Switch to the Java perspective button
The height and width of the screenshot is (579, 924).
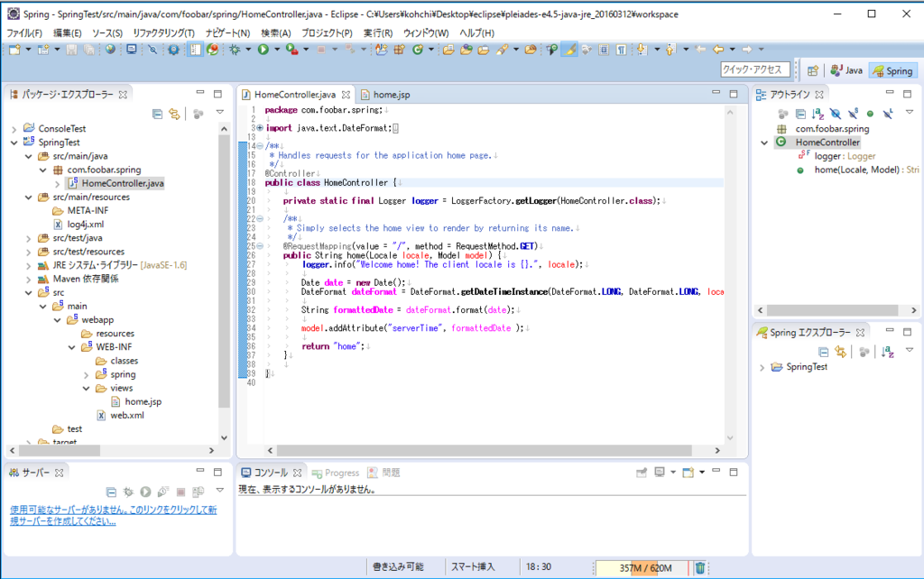(x=846, y=70)
